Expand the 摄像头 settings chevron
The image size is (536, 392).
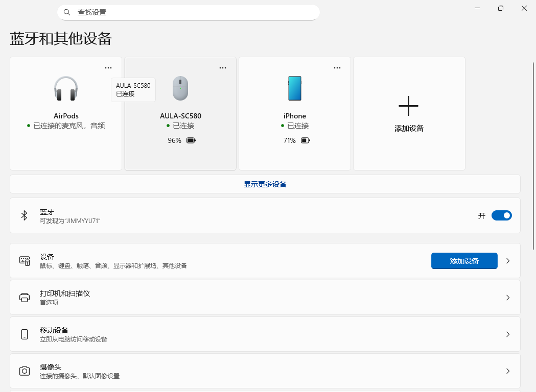coord(508,371)
